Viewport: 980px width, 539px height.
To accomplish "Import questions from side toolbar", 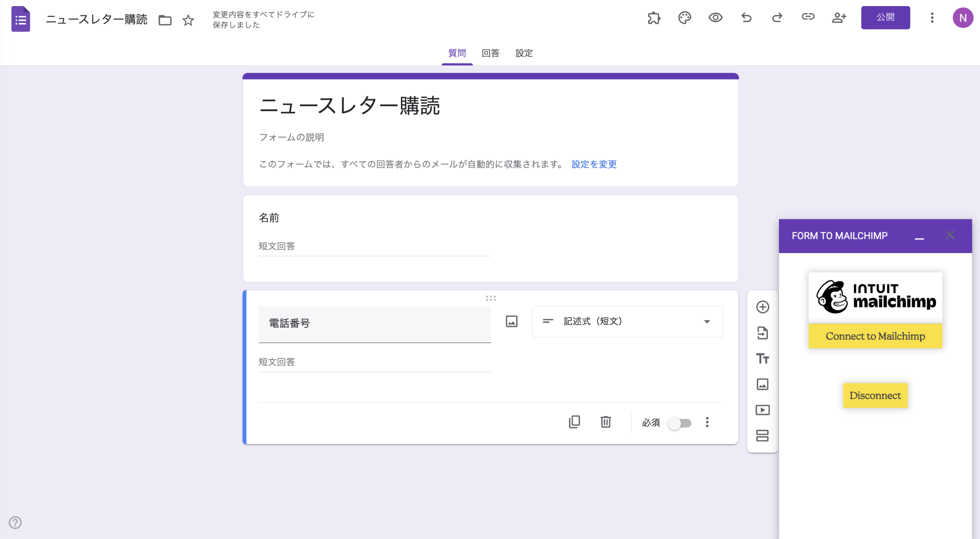I will click(763, 333).
